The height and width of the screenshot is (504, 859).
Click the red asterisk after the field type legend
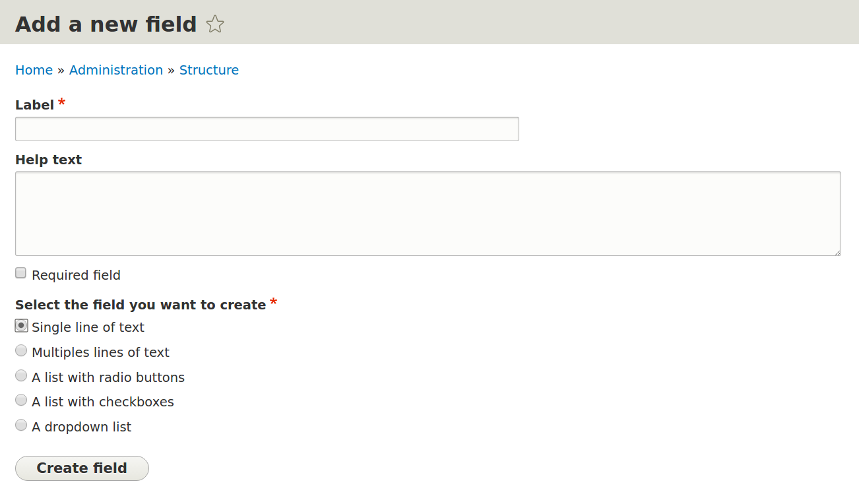[x=274, y=302]
